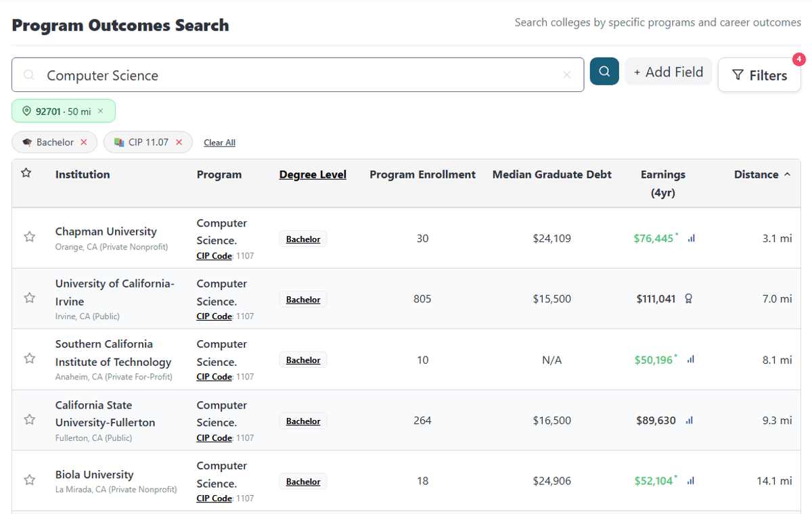Click the $24,109 median debt value
The height and width of the screenshot is (514, 812).
[x=552, y=238]
